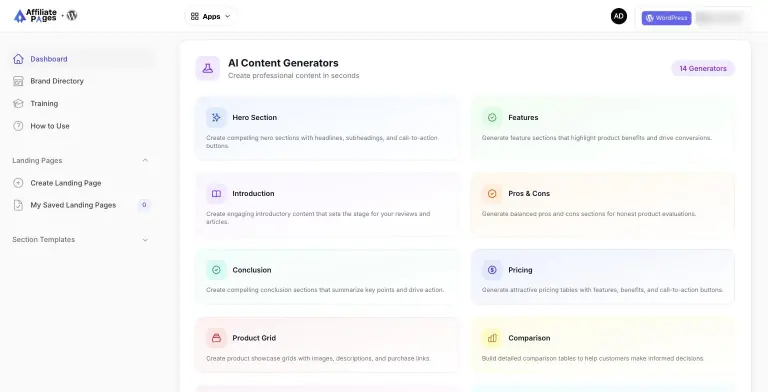Click the AI Content Generators flask icon
The height and width of the screenshot is (392, 768).
(208, 68)
